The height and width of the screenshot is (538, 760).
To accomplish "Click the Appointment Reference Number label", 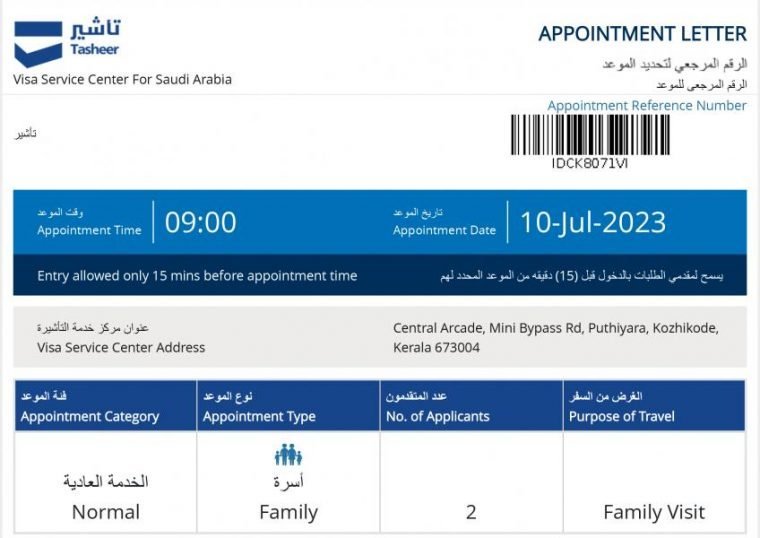I will point(646,106).
